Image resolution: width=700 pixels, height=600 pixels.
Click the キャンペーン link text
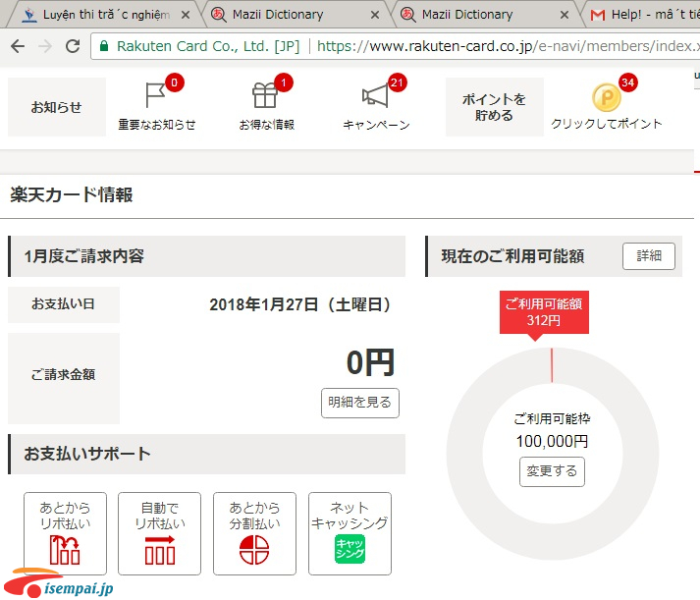coord(376,125)
